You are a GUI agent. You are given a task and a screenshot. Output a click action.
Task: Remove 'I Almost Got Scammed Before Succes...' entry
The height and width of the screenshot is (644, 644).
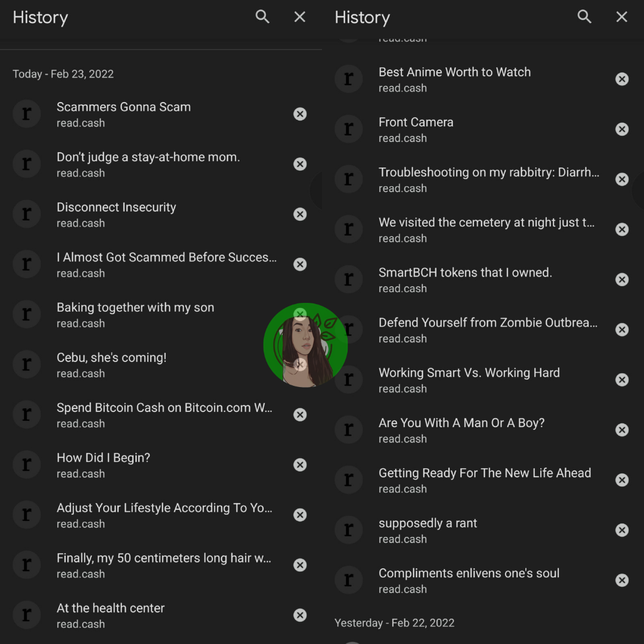[x=300, y=264]
